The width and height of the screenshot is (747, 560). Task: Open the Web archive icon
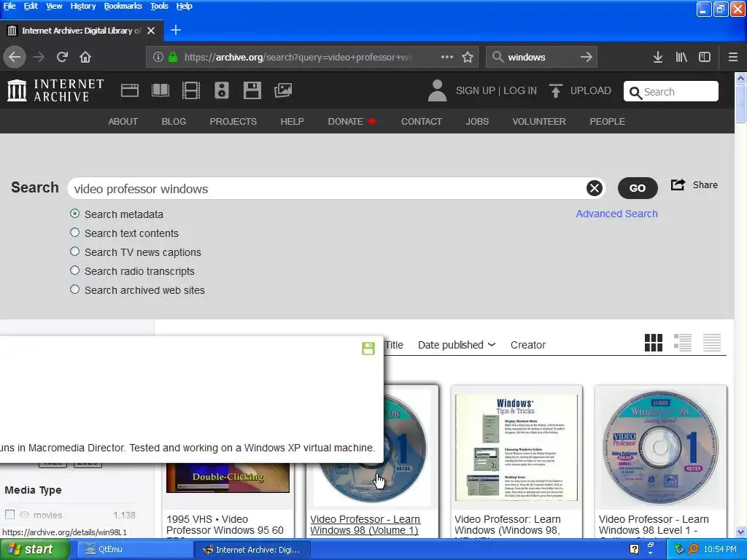pyautogui.click(x=130, y=90)
